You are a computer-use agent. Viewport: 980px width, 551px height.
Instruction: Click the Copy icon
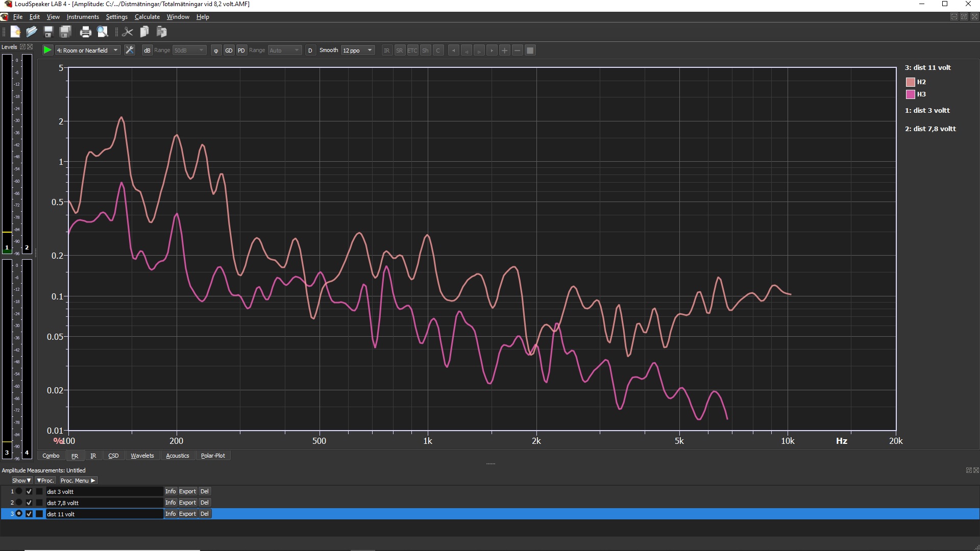click(x=144, y=32)
